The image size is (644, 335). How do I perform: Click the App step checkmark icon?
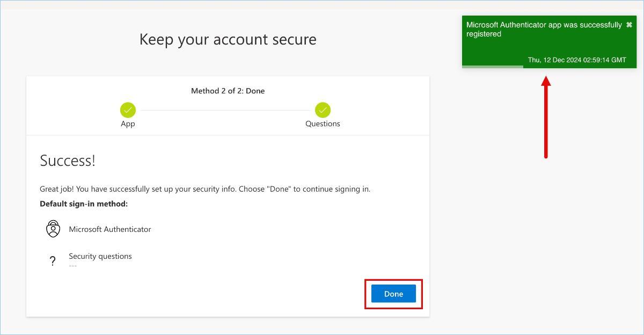(128, 110)
